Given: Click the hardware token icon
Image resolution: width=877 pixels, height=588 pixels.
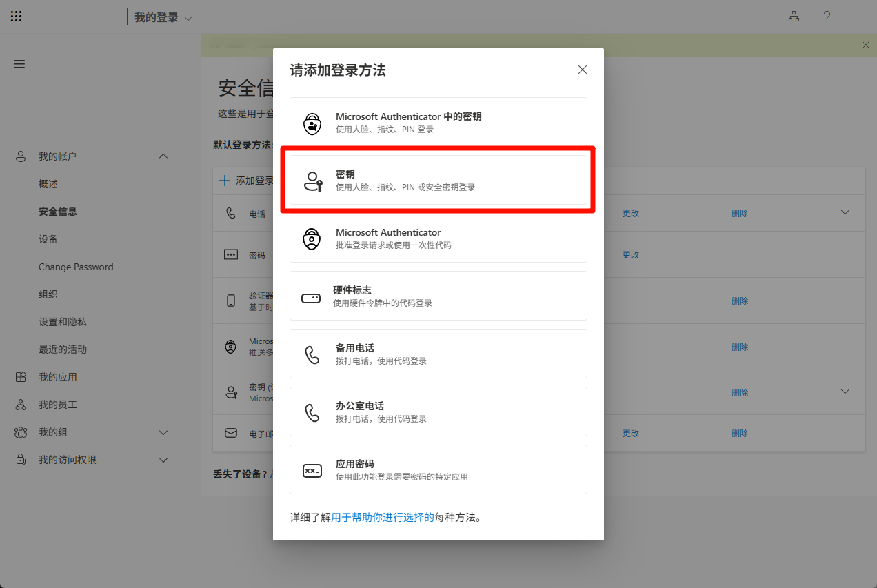Looking at the screenshot, I should (x=311, y=298).
